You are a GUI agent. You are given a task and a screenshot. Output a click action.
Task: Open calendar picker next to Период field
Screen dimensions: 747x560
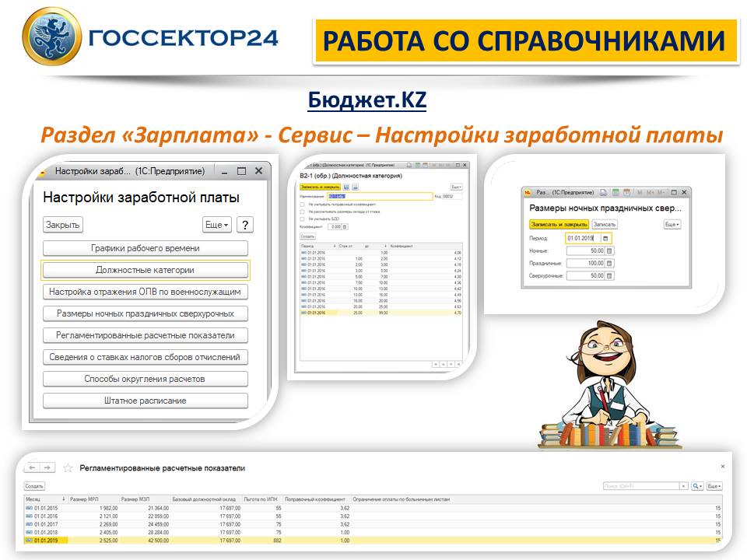pos(605,238)
